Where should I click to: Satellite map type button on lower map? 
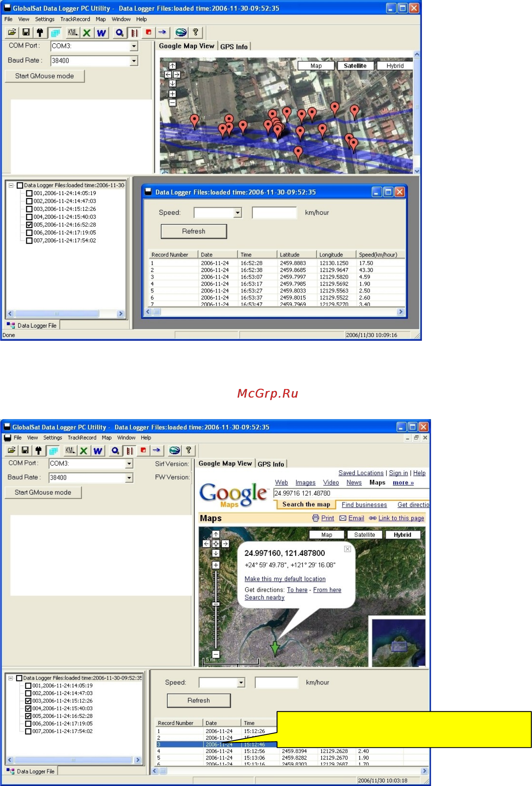point(365,535)
